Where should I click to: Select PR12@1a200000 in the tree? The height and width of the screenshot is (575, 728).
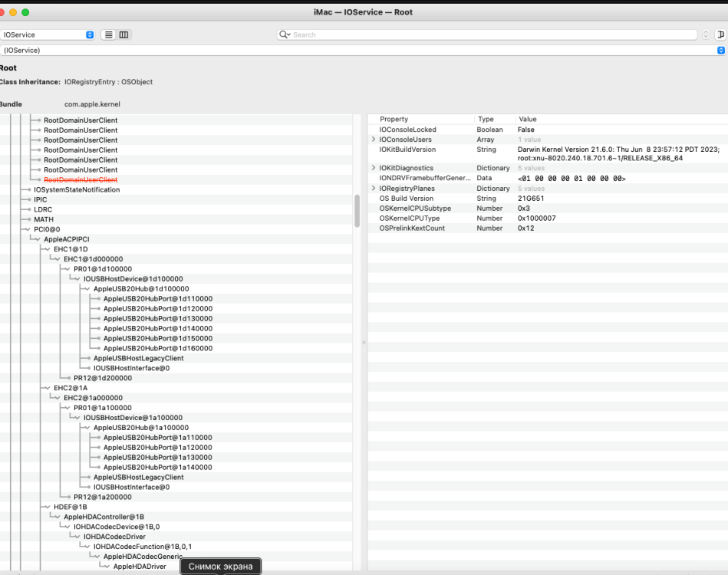(x=103, y=497)
